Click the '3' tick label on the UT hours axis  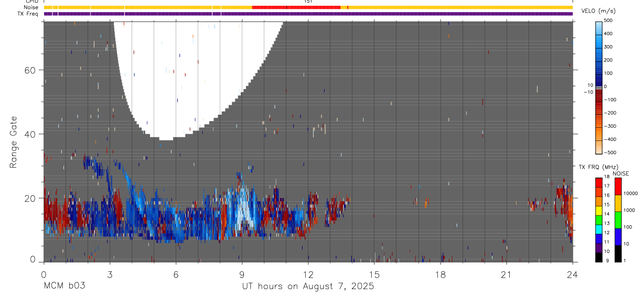click(x=110, y=274)
